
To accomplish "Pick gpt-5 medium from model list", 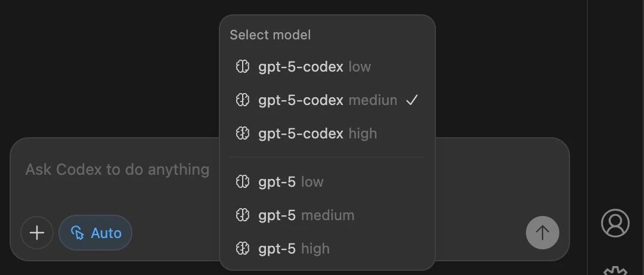I will (x=306, y=215).
